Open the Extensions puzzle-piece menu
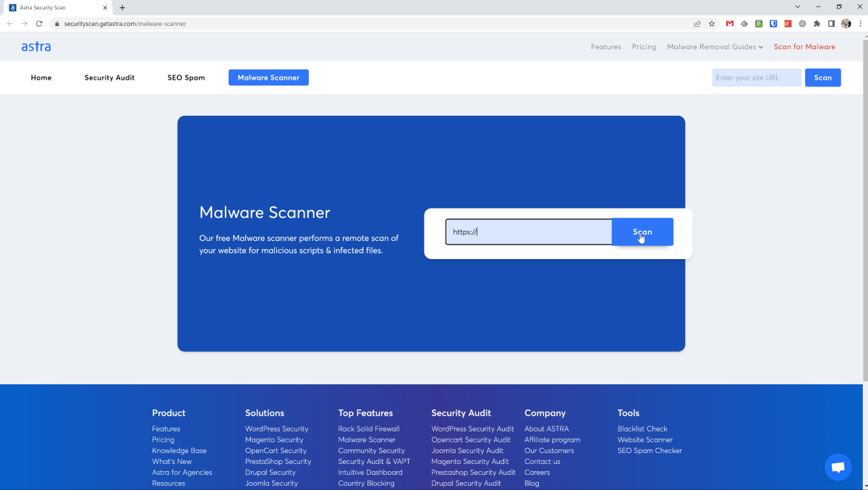Image resolution: width=868 pixels, height=490 pixels. click(817, 23)
